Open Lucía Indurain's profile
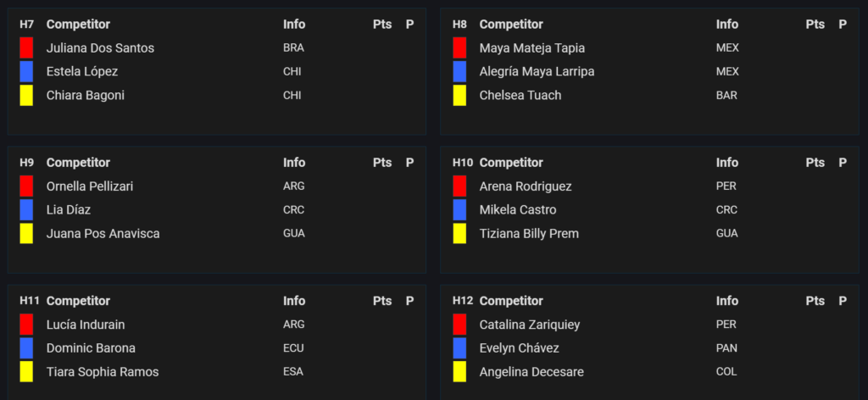Image resolution: width=868 pixels, height=400 pixels. [86, 325]
